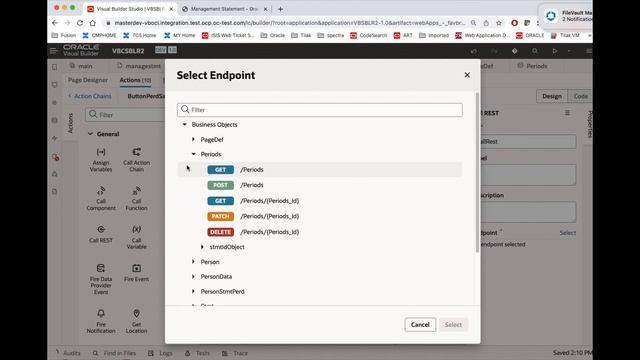The image size is (640, 360).
Task: Open the main editor tab
Action: click(x=81, y=66)
